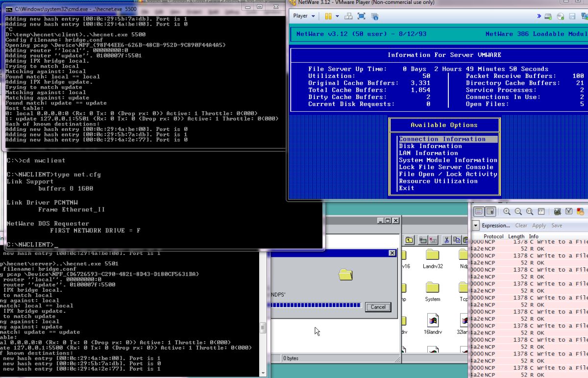Viewport: 588px width, 378px height.
Task: Click Wireshark resize columns icon
Action: (541, 211)
